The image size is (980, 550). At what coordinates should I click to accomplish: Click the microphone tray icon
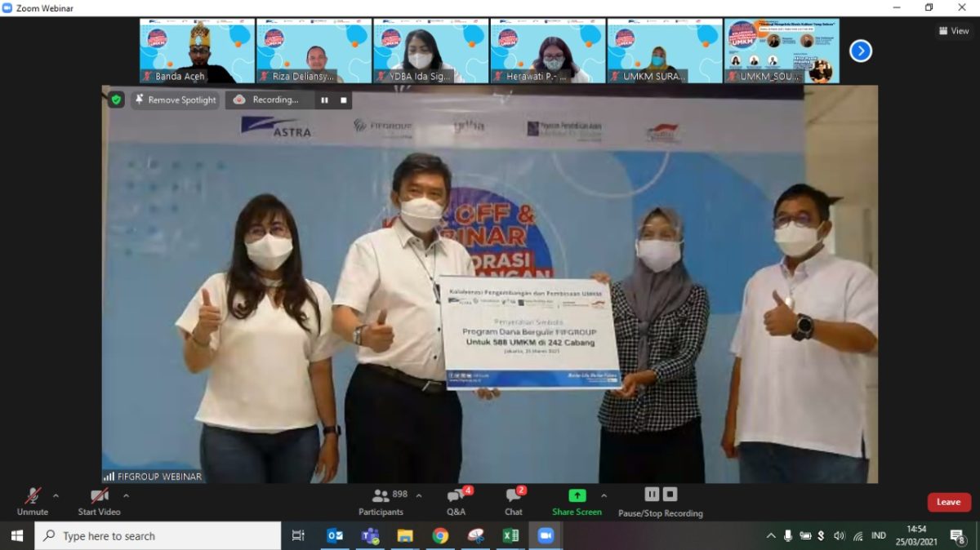tap(788, 536)
